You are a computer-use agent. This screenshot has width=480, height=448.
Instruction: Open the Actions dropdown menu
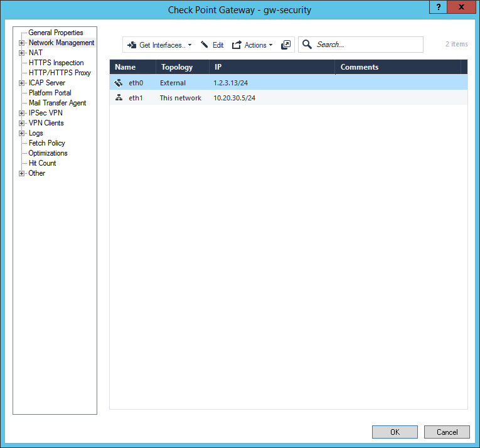pos(270,45)
